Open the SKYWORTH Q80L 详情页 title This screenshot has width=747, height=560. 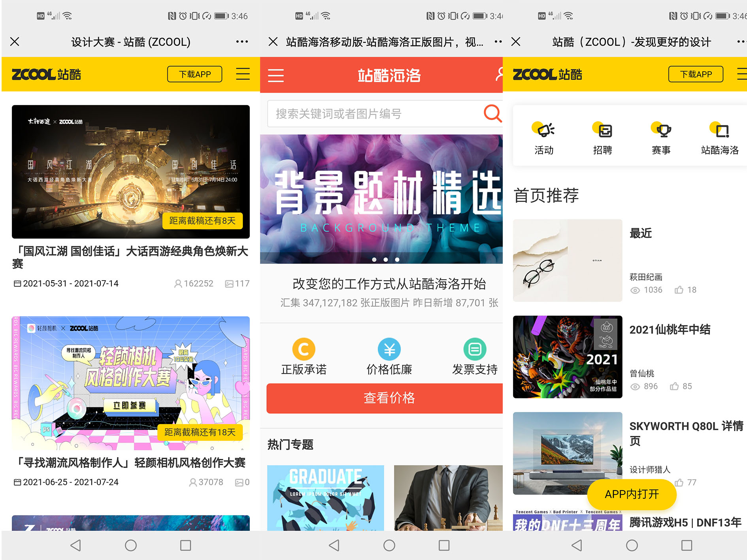pos(687,433)
